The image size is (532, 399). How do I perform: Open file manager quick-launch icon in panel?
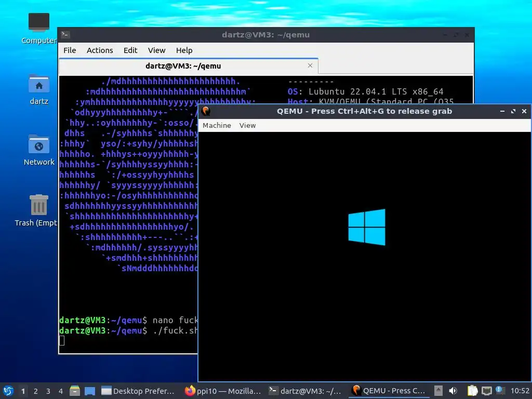(75, 391)
